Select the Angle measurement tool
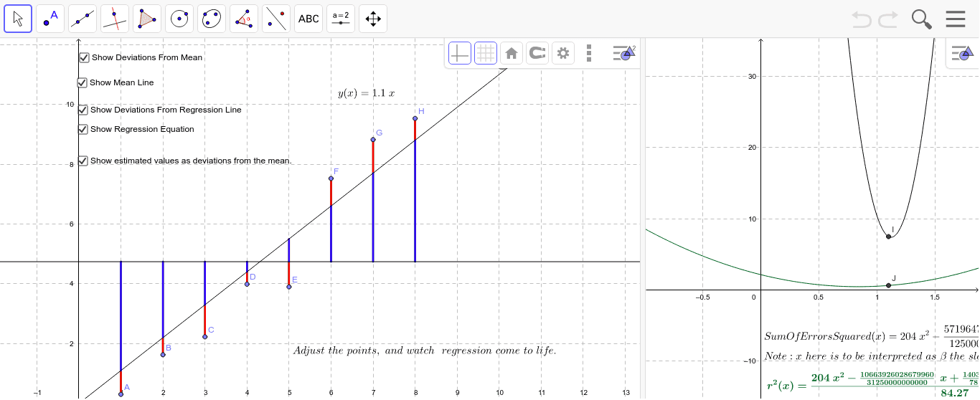The height and width of the screenshot is (400, 980). click(x=244, y=19)
